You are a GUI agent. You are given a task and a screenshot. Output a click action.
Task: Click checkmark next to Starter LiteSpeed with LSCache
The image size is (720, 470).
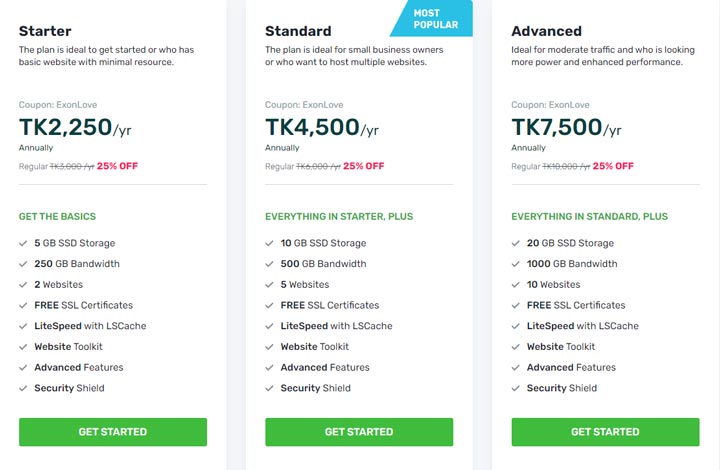[x=23, y=326]
